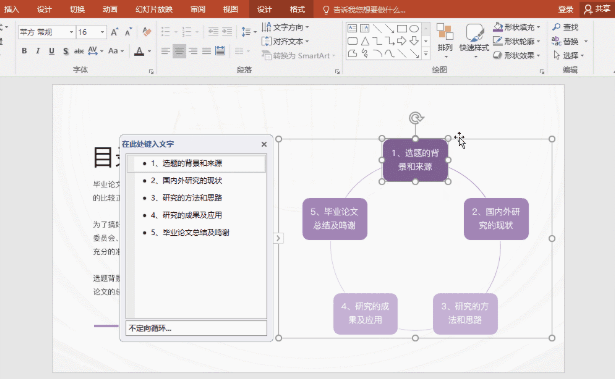The width and height of the screenshot is (615, 379).
Task: Toggle text shadow S button
Action: click(66, 51)
